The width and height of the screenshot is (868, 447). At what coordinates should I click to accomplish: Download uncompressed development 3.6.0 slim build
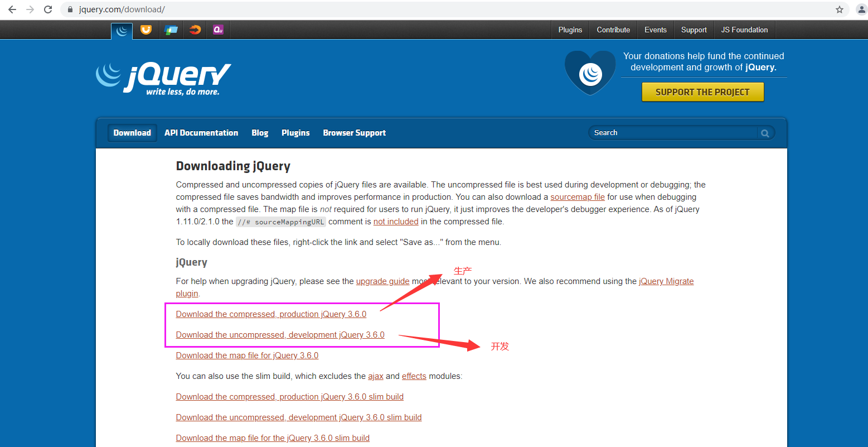tap(299, 417)
